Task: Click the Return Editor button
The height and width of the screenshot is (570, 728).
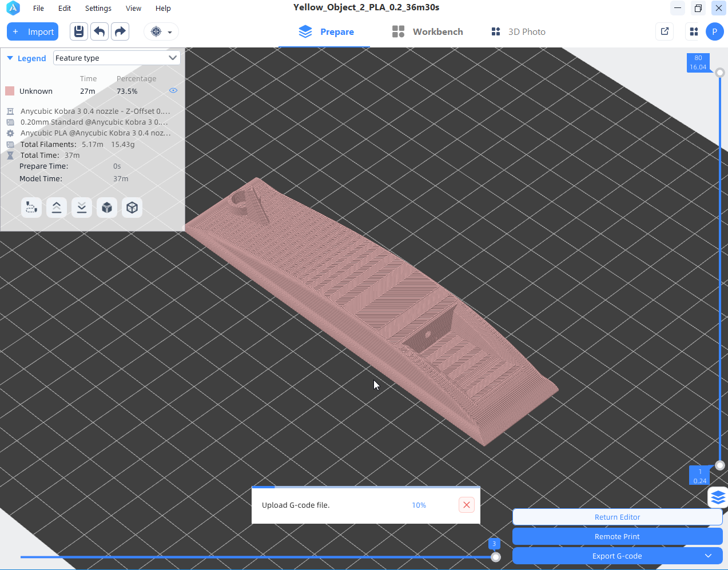Action: (x=617, y=517)
